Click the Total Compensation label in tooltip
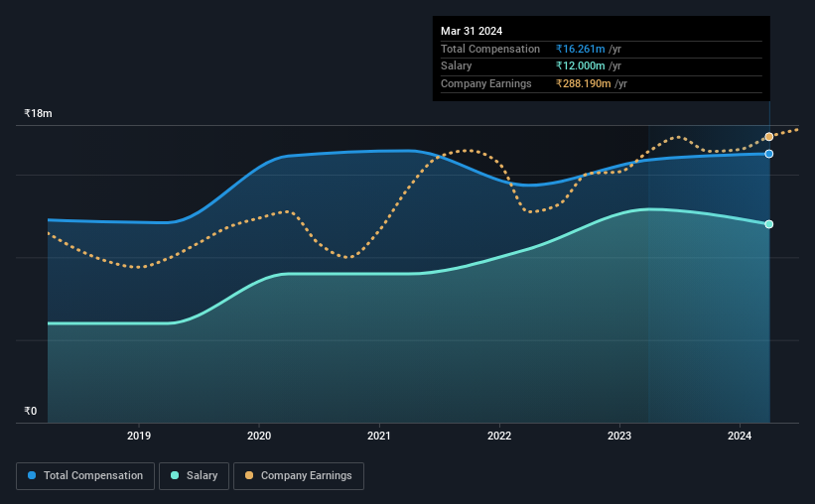This screenshot has height=504, width=815. pyautogui.click(x=490, y=49)
